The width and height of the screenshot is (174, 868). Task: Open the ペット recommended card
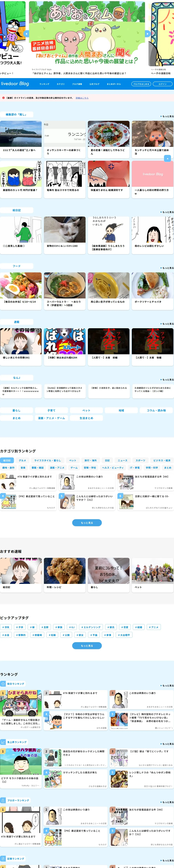(x=152, y=575)
